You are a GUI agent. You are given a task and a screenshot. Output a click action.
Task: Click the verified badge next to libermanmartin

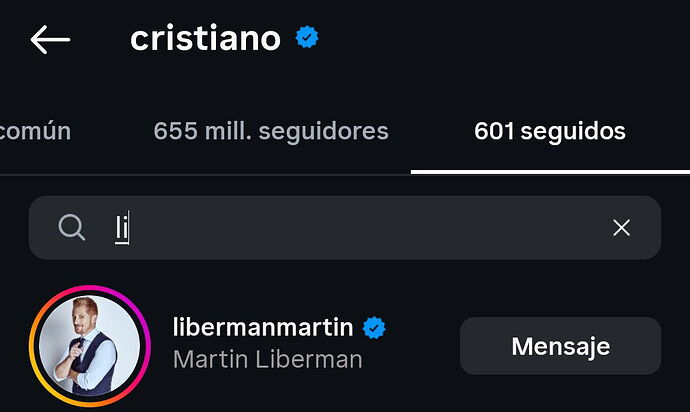point(374,327)
